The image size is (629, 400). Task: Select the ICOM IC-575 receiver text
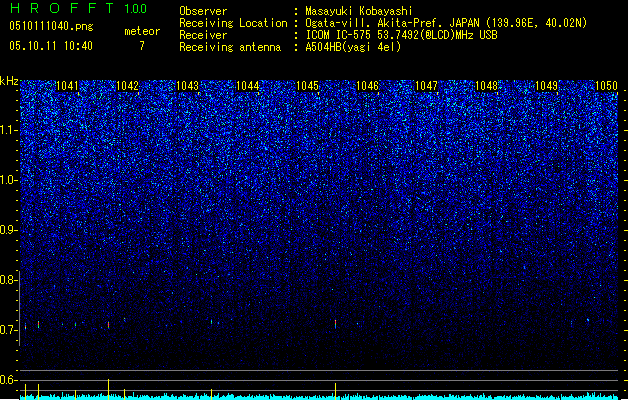point(401,35)
